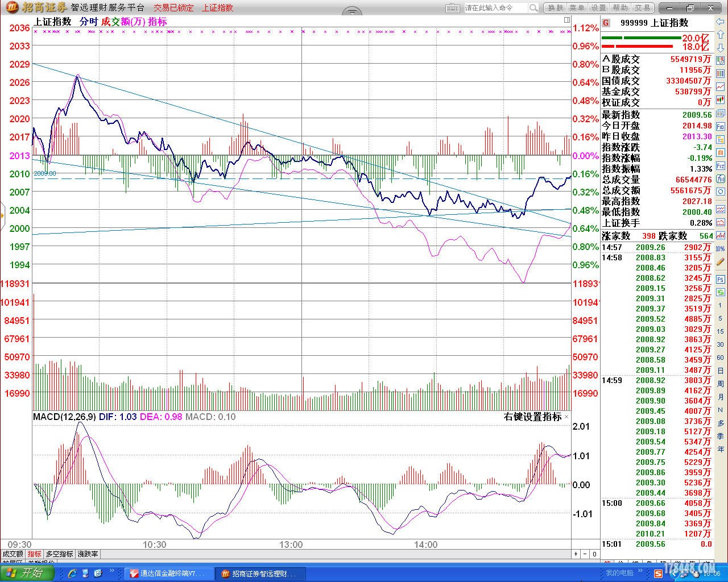
Task: Click the search magnifier icon in command box
Action: point(533,8)
